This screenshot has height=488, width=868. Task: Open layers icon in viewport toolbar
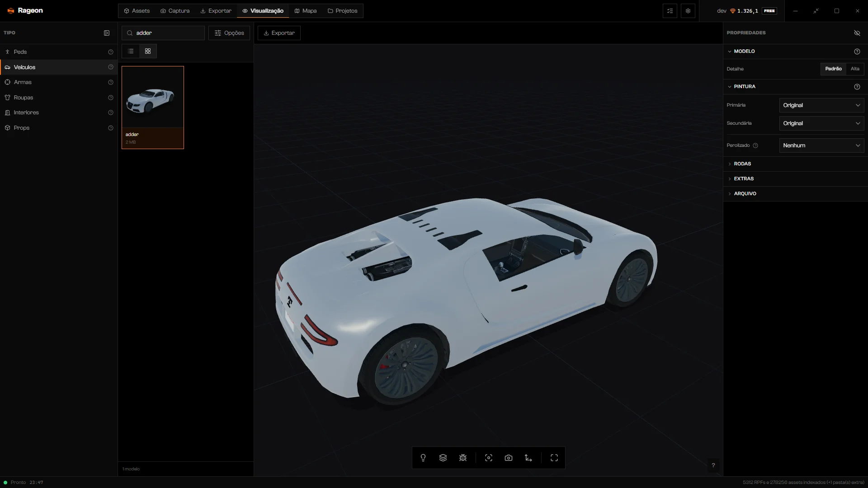443,458
